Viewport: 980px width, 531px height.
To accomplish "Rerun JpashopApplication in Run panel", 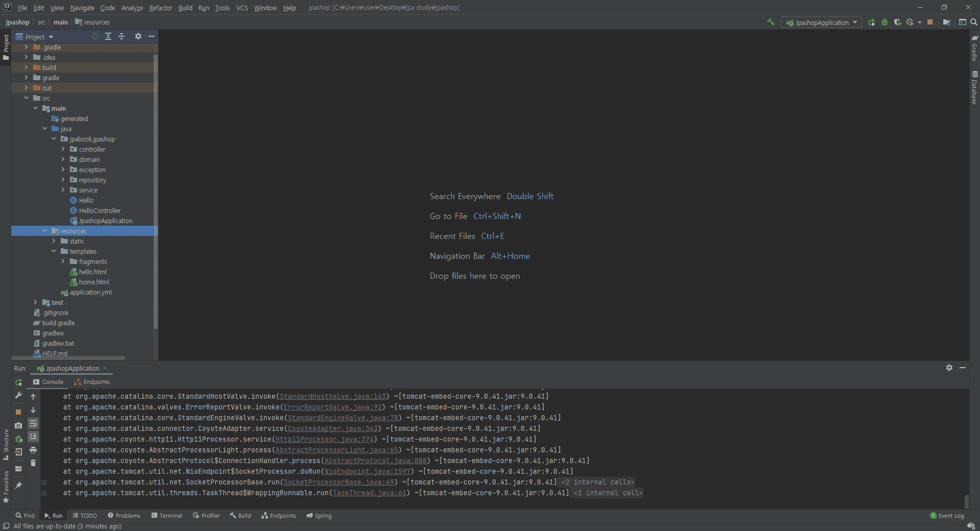I will 18,382.
